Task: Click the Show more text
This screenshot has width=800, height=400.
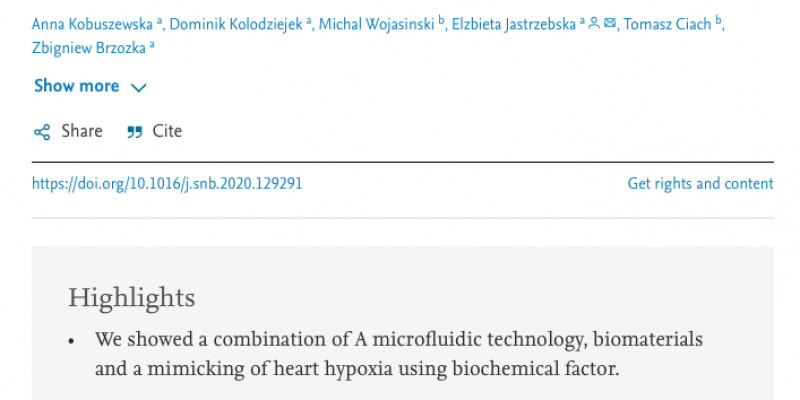Action: tap(77, 86)
